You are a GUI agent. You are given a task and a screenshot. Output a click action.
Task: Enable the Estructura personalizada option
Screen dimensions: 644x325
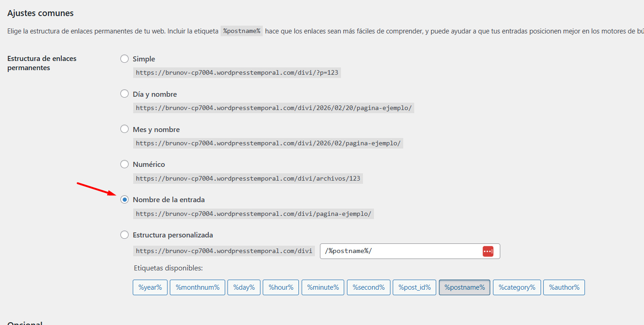tap(124, 235)
